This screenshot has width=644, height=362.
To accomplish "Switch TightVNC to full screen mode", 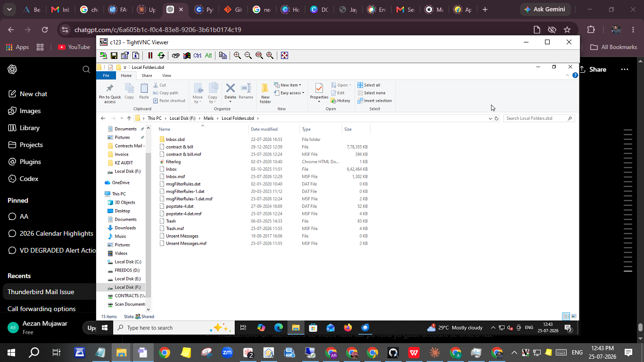I will pos(284,56).
